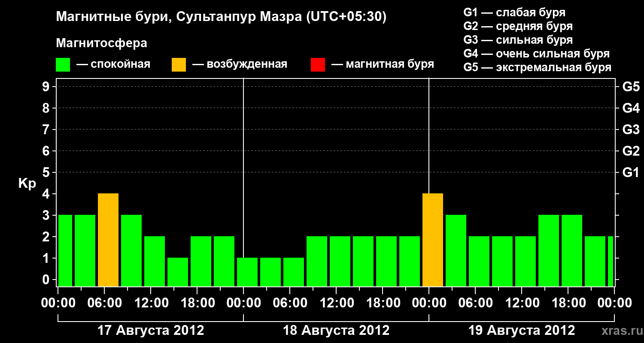The height and width of the screenshot is (343, 644).
Task: Click the green спокойная legend swatch
Action: coord(63,65)
